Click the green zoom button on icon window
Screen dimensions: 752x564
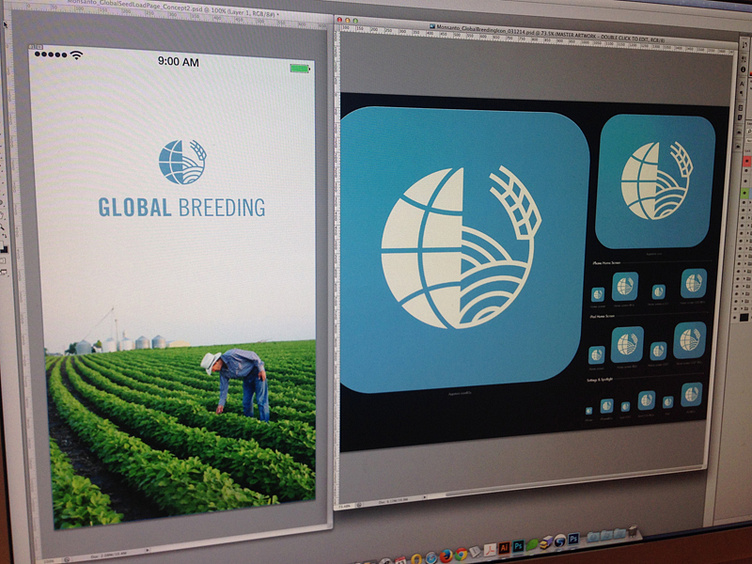pyautogui.click(x=355, y=20)
